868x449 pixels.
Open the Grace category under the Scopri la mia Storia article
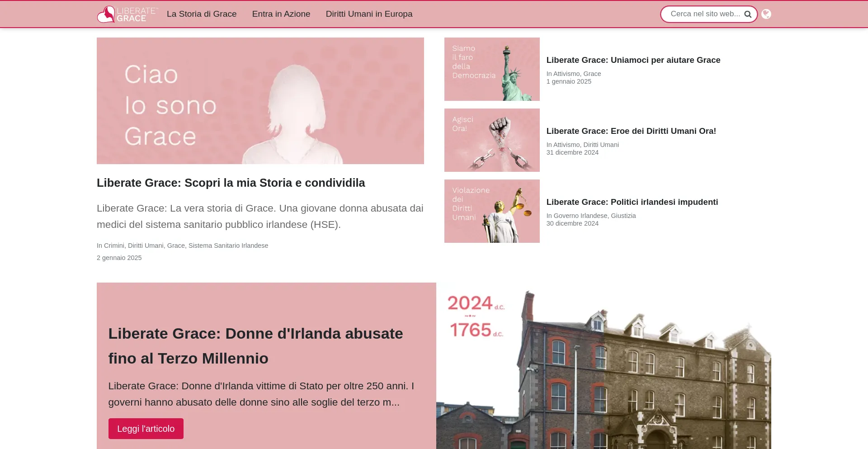coord(176,246)
